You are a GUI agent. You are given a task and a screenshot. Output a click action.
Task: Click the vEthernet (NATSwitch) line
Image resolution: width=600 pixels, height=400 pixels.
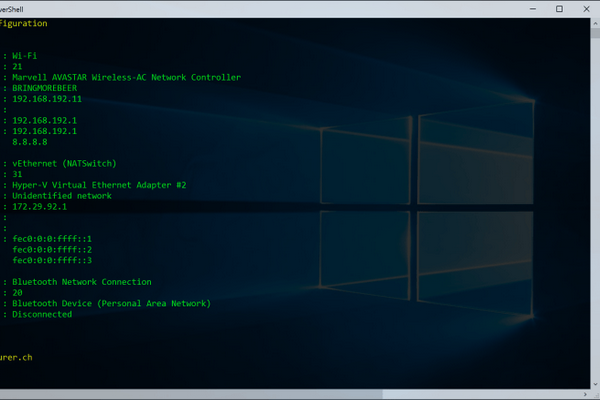pyautogui.click(x=65, y=163)
